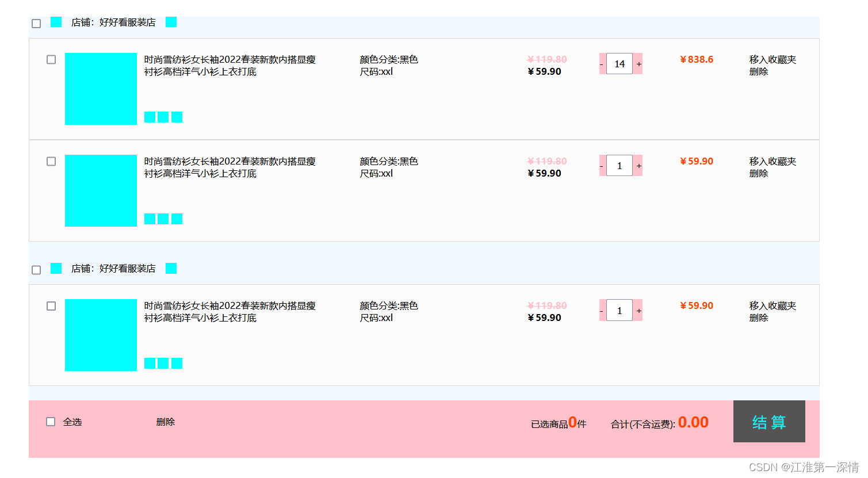868x478 pixels.
Task: Delete the second store's only item
Action: (x=759, y=318)
